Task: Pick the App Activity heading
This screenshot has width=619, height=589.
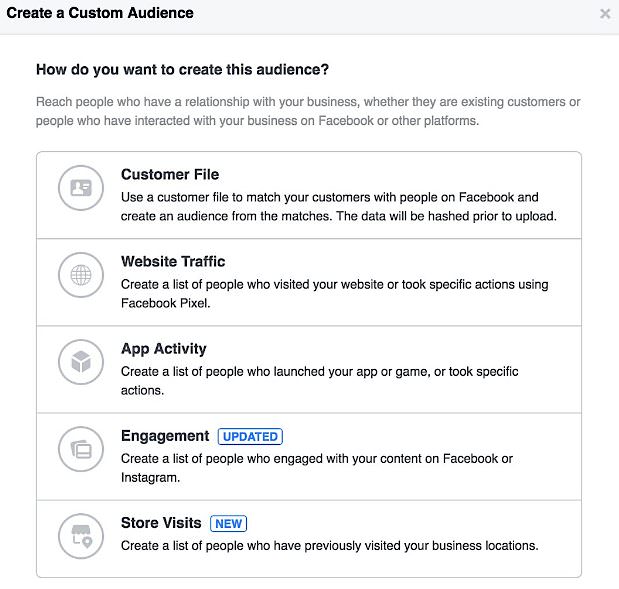Action: [x=164, y=349]
